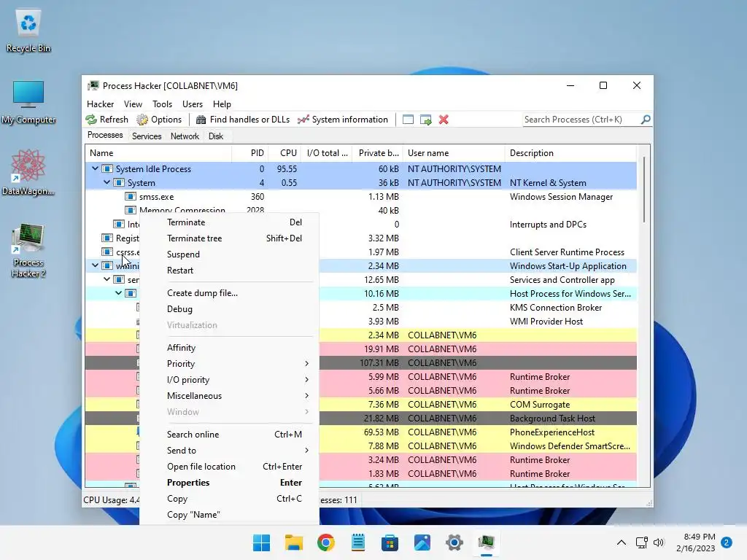This screenshot has width=747, height=560.
Task: Sort by Private bytes column header
Action: 378,153
